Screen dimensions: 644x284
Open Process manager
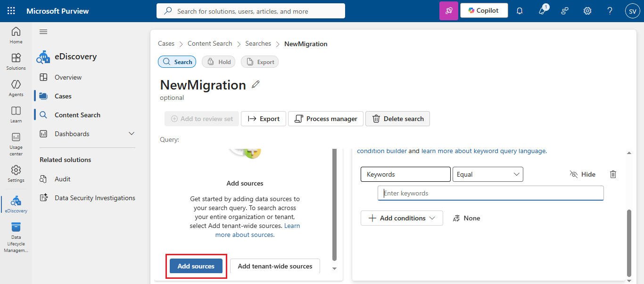(326, 119)
